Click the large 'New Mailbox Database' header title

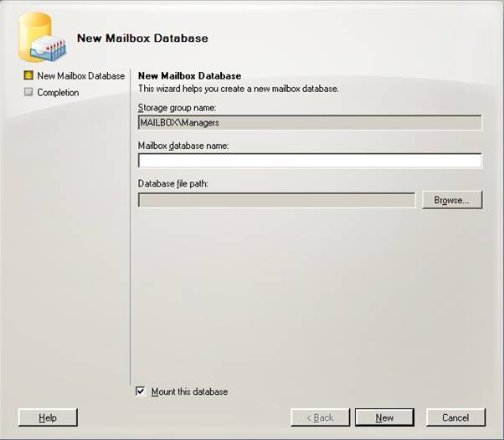tap(142, 38)
